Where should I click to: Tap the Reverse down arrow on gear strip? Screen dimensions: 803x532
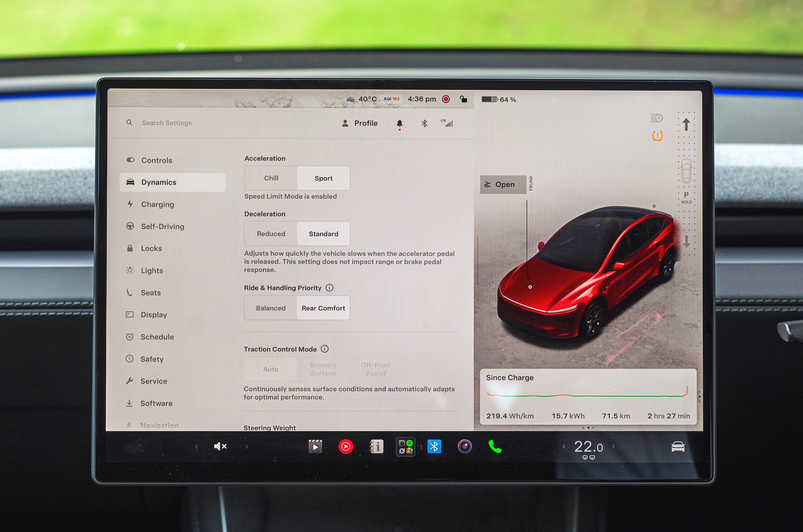click(686, 242)
